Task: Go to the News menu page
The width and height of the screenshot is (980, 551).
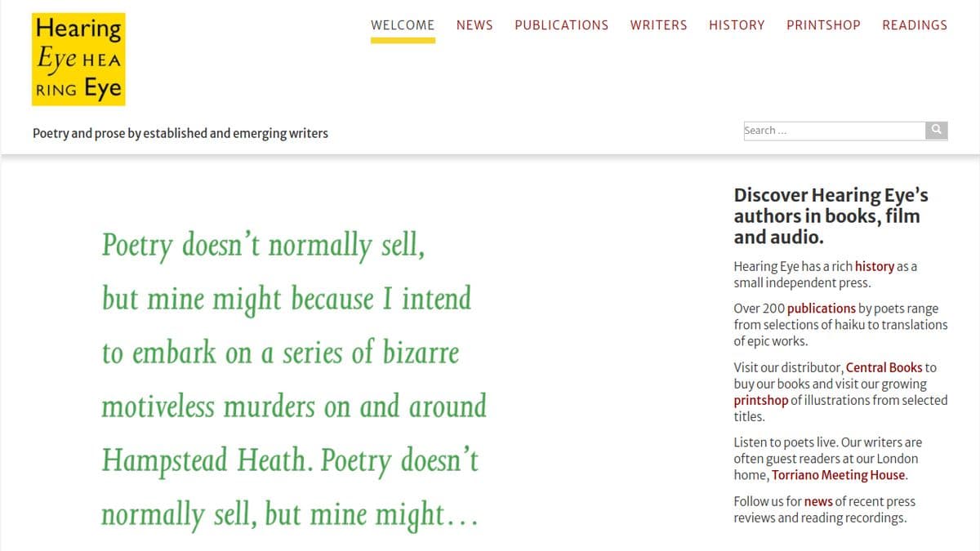Action: coord(474,25)
